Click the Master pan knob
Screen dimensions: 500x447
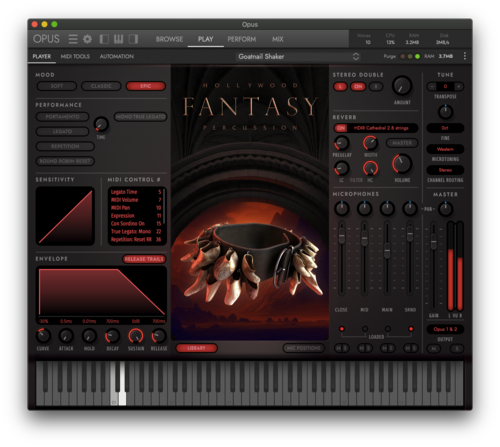[445, 209]
